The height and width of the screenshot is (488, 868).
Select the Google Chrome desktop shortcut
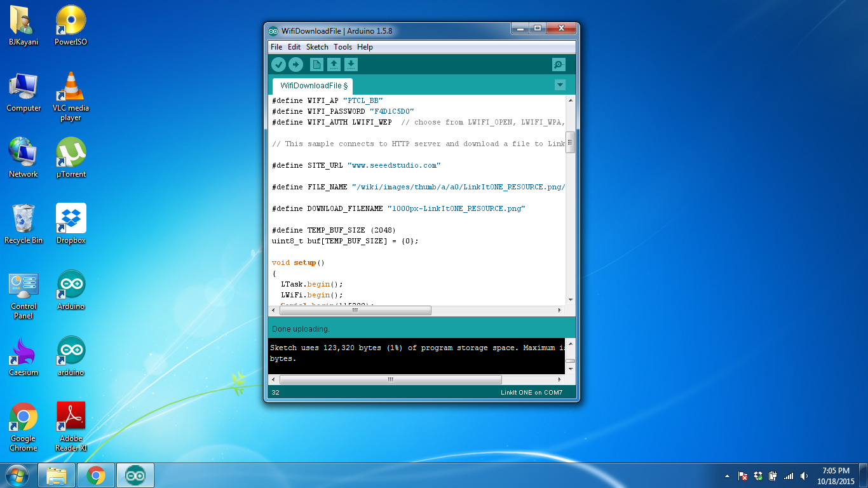click(x=24, y=427)
